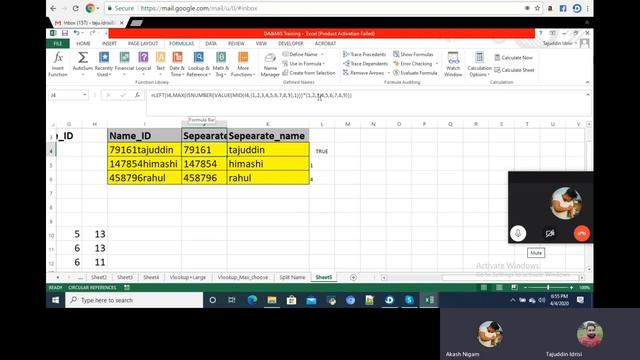Open the Insert Function dialog
This screenshot has width=640, height=360.
click(58, 64)
